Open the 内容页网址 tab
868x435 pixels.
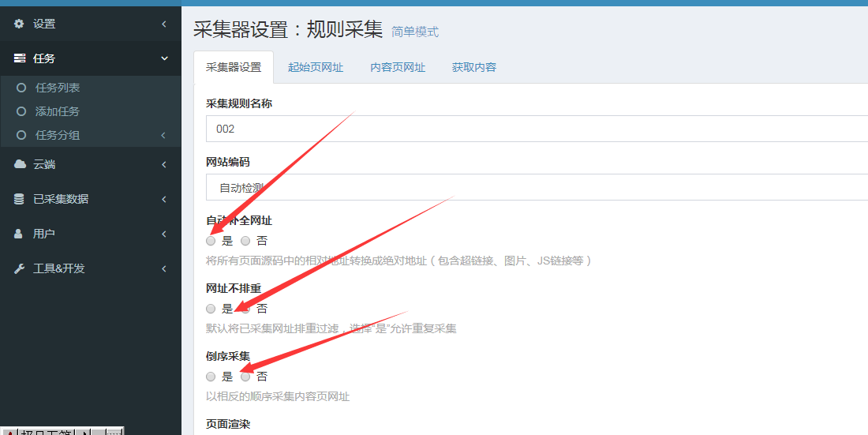398,67
